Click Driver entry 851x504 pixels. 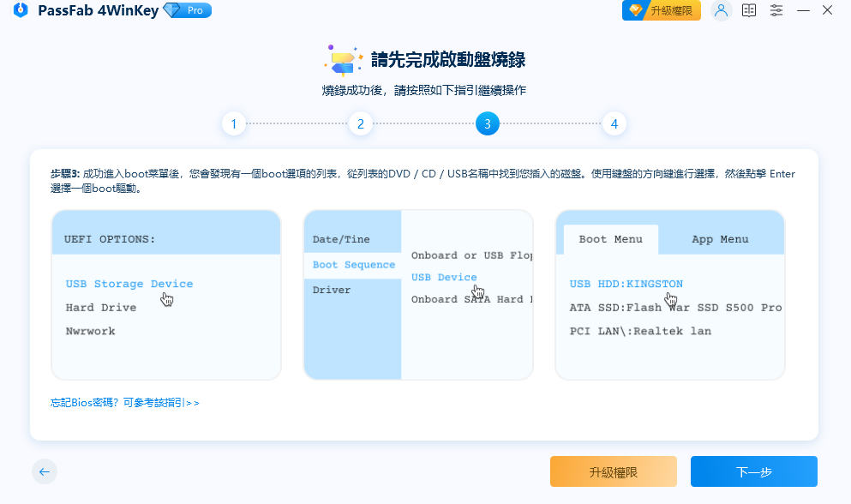click(x=332, y=290)
